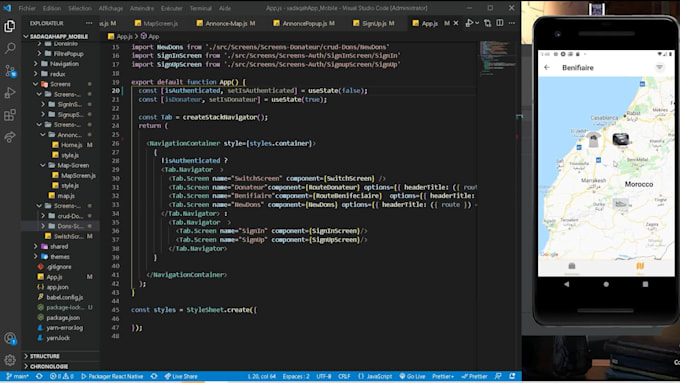Image resolution: width=680 pixels, height=383 pixels.
Task: Change the UTF-8 encoding
Action: click(x=324, y=376)
